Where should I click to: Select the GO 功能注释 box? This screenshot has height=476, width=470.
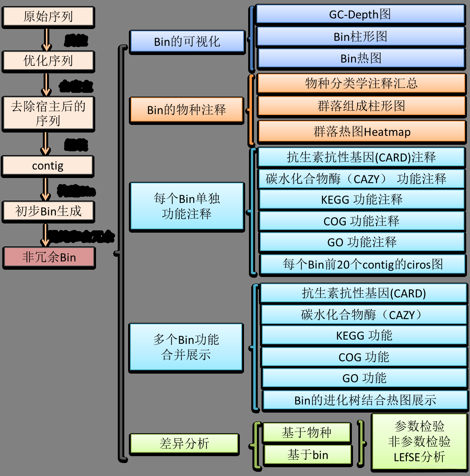pos(362,242)
